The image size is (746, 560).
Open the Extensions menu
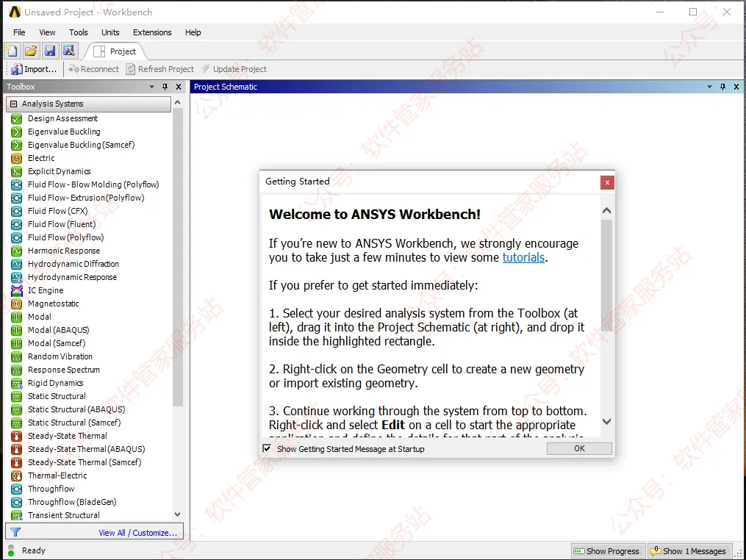coord(152,32)
